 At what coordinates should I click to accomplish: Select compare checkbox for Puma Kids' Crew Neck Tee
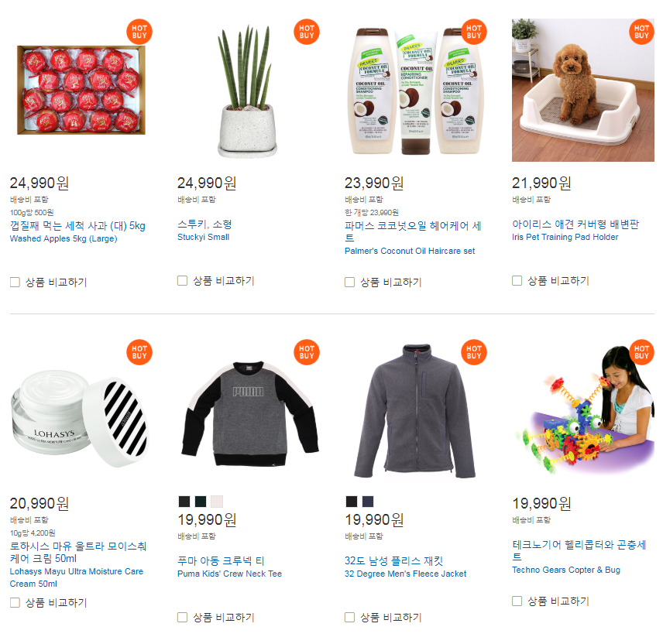click(x=182, y=618)
